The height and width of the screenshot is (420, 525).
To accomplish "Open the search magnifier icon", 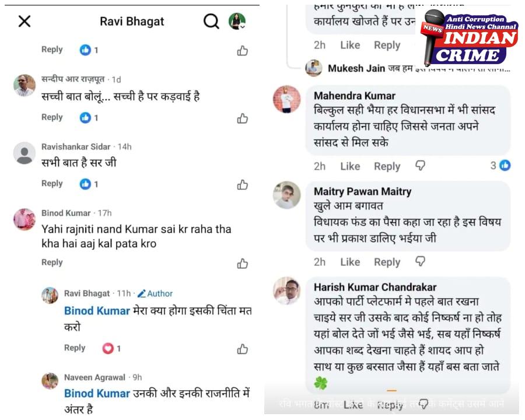I will pos(212,22).
